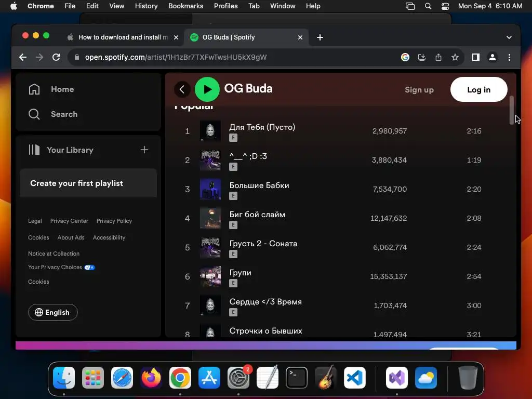Open GarageBand from the Dock
This screenshot has width=532, height=399.
(326, 378)
